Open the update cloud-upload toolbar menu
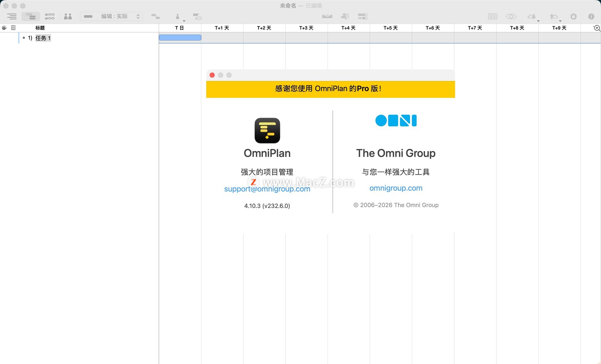 [x=555, y=17]
